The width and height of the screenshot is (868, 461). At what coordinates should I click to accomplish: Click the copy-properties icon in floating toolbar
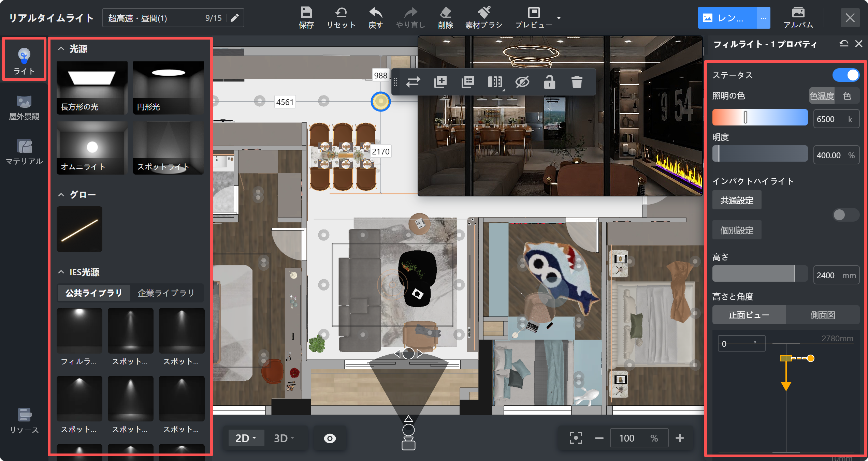click(x=467, y=82)
